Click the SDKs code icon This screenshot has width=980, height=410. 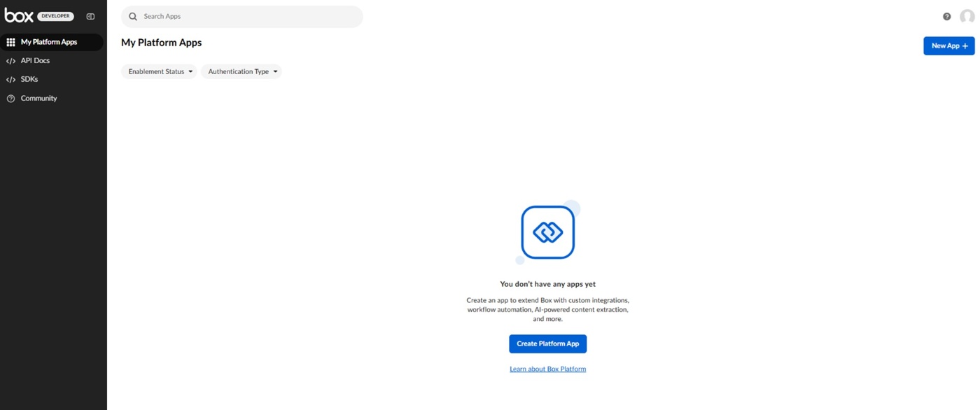pyautogui.click(x=10, y=80)
